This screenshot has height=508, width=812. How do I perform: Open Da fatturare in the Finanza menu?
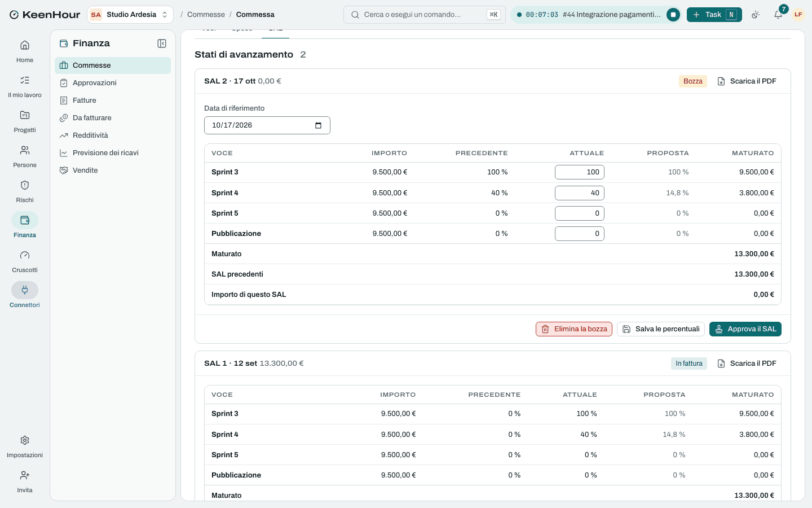click(113, 118)
